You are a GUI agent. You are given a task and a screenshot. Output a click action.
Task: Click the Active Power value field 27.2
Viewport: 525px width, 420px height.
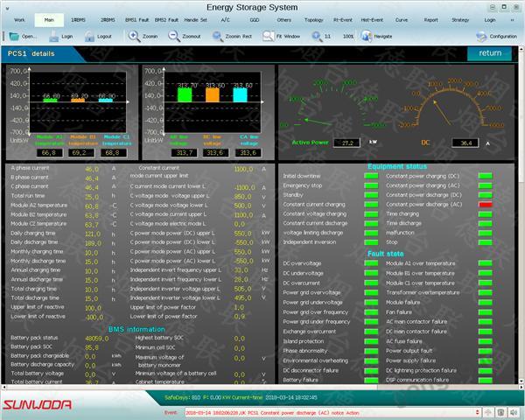pyautogui.click(x=346, y=143)
